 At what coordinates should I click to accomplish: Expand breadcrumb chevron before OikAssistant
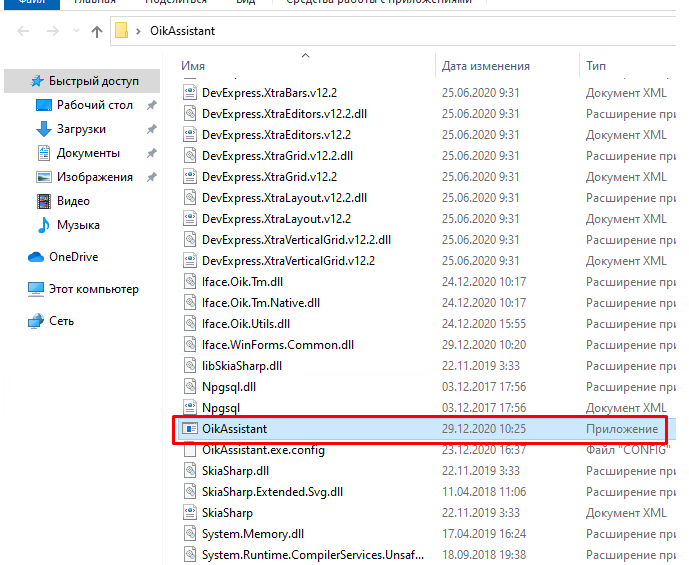[x=138, y=31]
